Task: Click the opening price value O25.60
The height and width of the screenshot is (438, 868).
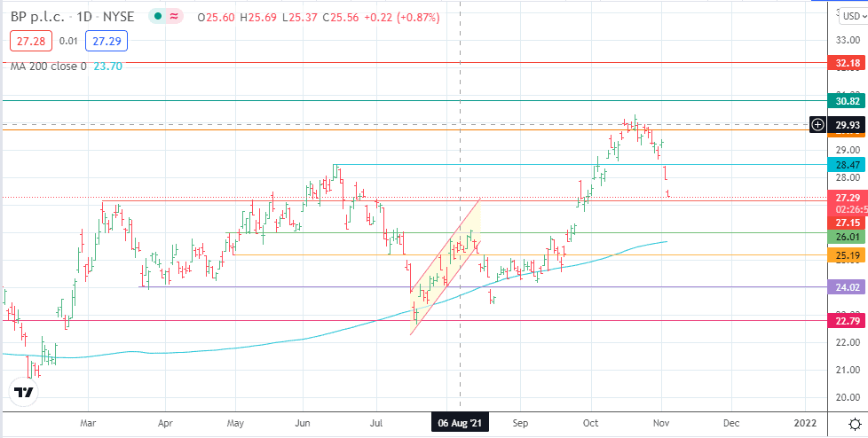Action: (x=214, y=17)
